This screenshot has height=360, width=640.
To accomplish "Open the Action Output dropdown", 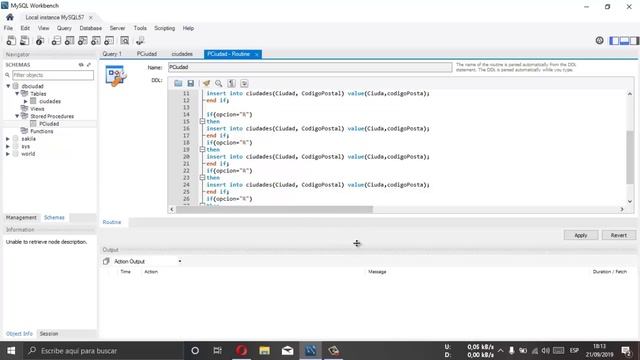I will pos(180,261).
